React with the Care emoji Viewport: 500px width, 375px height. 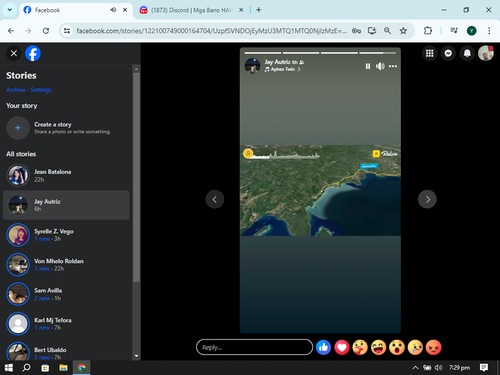(360, 348)
